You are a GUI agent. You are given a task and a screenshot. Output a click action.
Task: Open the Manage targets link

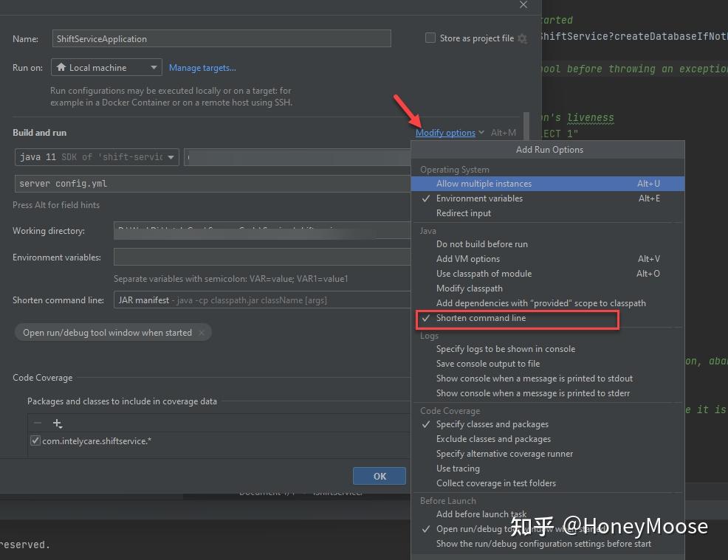(202, 67)
